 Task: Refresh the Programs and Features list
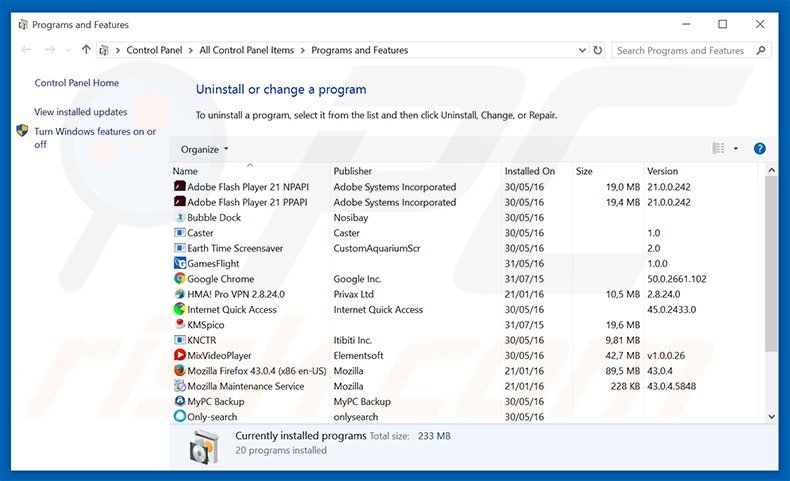[598, 50]
